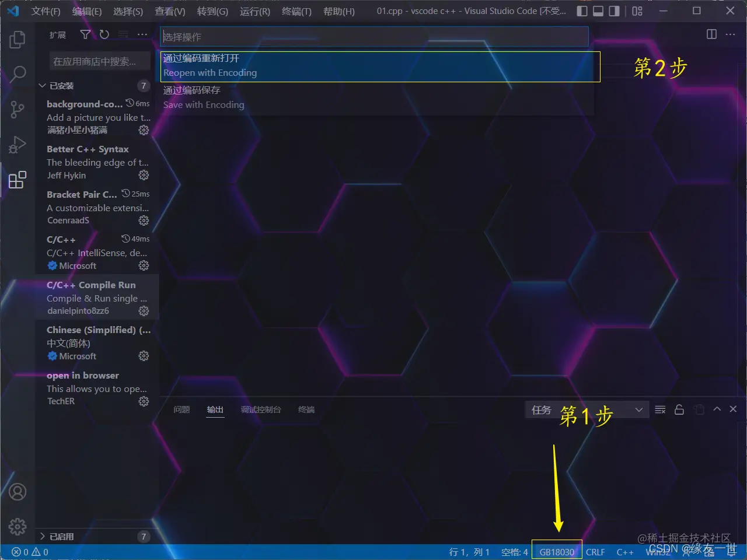Image resolution: width=747 pixels, height=560 pixels.
Task: Open the Accounts menu icon
Action: click(x=18, y=492)
